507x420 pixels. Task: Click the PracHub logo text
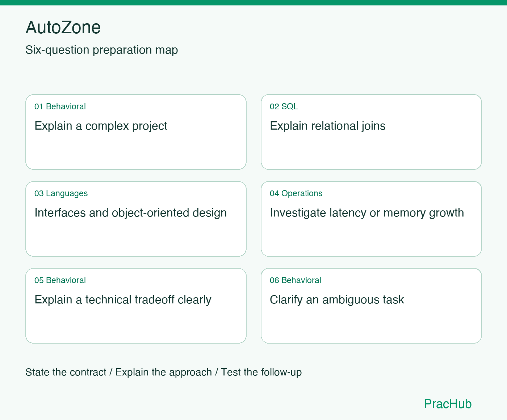click(x=448, y=404)
